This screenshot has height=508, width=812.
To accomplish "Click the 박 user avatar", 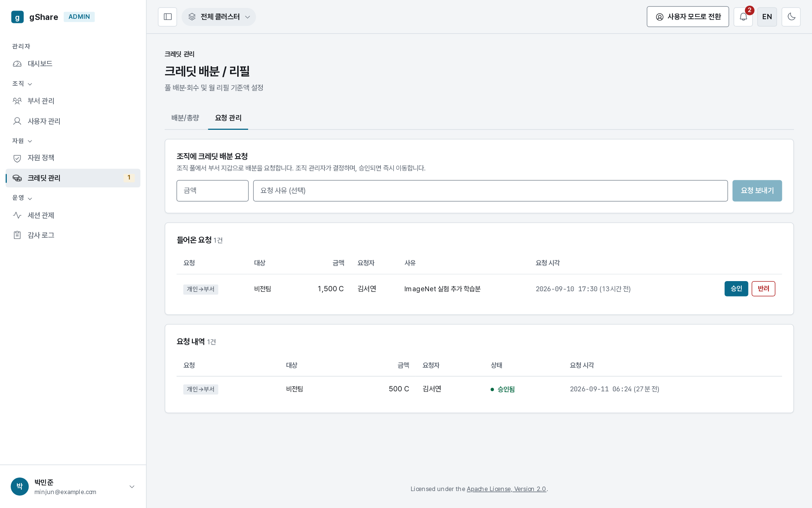I will 20,487.
